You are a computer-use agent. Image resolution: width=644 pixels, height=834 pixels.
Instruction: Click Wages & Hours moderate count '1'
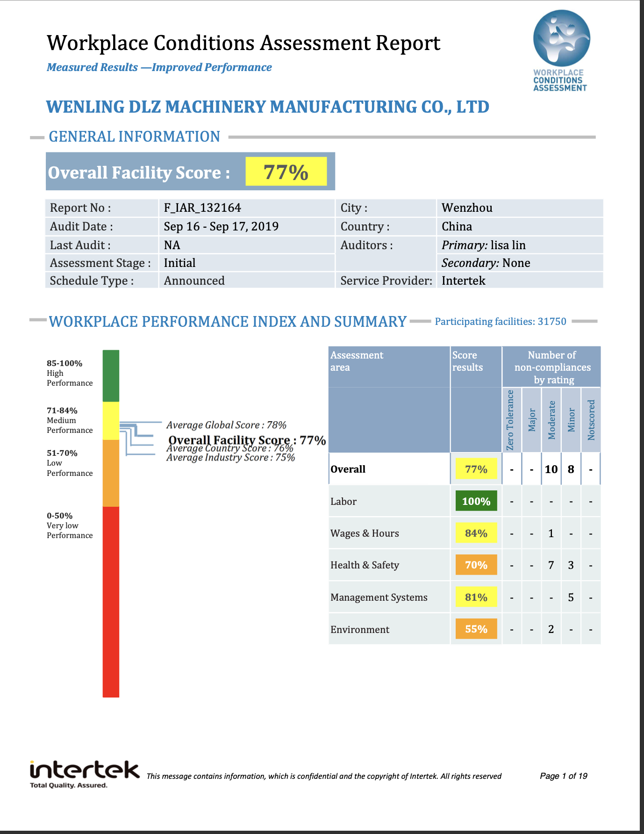pos(551,533)
